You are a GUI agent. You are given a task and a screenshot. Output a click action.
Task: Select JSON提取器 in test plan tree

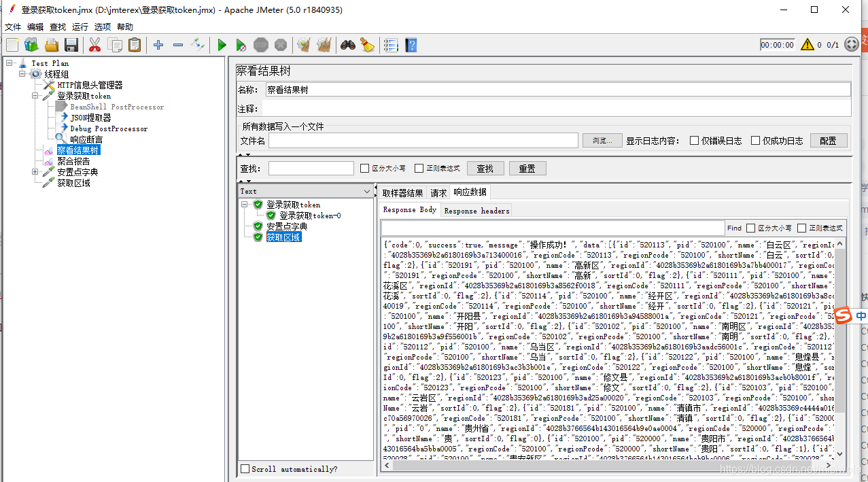point(90,118)
